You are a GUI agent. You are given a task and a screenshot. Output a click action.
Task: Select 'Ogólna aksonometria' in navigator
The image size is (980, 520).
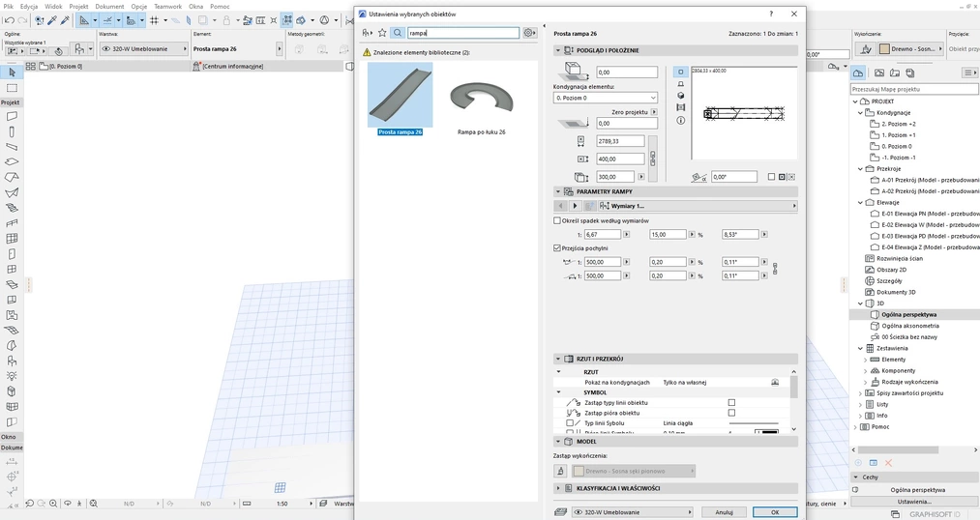pyautogui.click(x=910, y=326)
